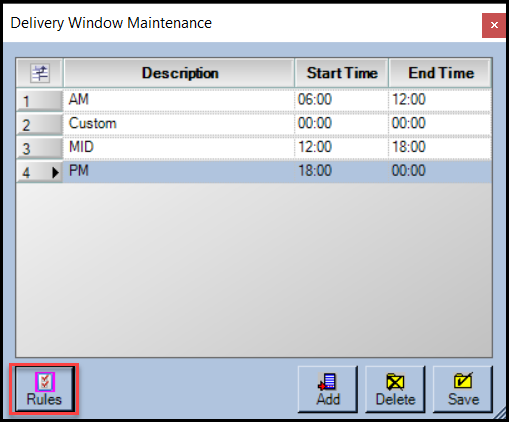Click Custom row start time 00:00
This screenshot has width=509, height=422.
(x=342, y=124)
